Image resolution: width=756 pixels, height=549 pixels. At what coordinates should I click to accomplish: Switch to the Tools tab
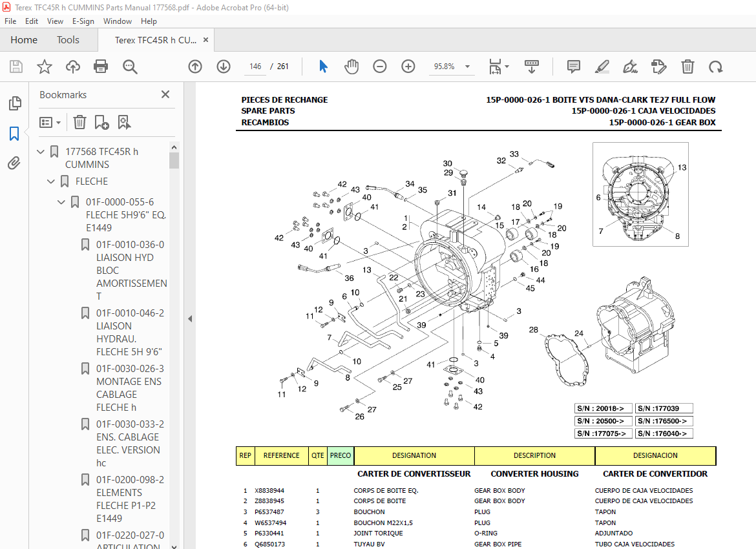coord(68,40)
